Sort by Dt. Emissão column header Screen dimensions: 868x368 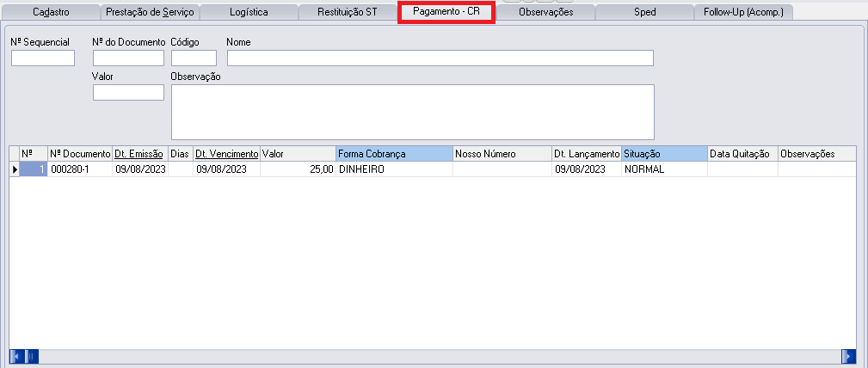[x=139, y=154]
